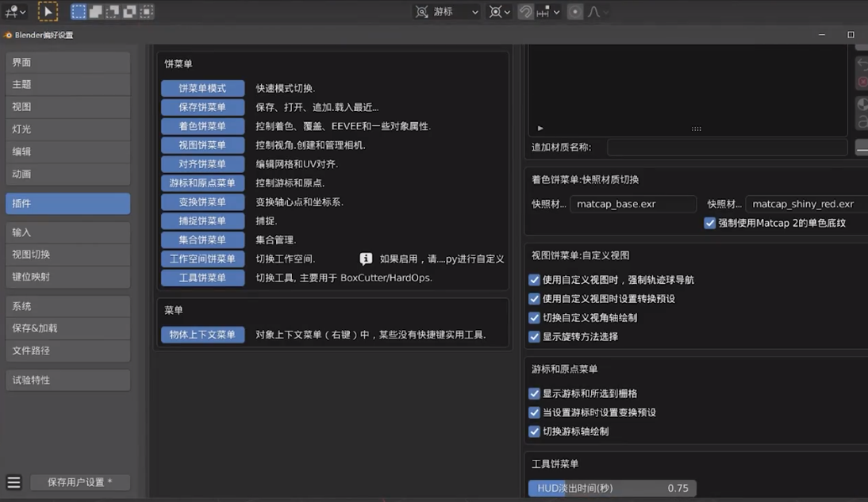
Task: Open the 视图切换 preferences tab
Action: [68, 255]
